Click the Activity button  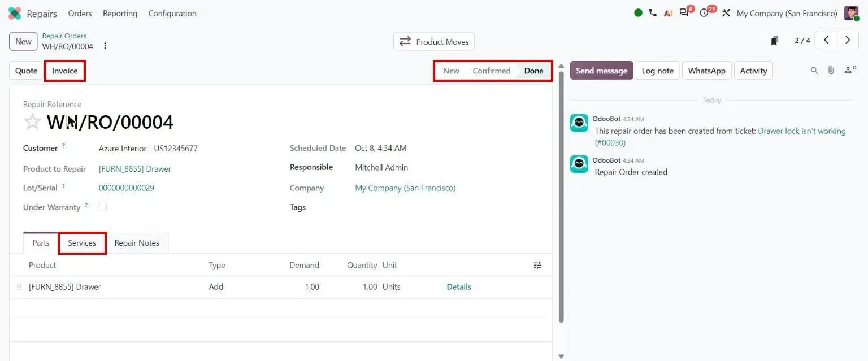[x=753, y=71]
